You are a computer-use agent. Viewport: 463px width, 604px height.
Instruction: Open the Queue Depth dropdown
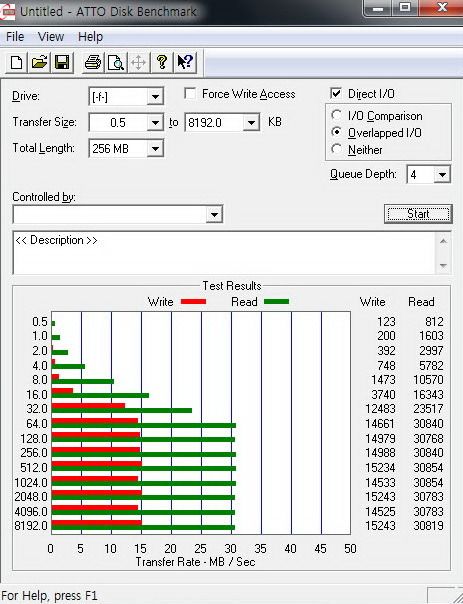pyautogui.click(x=442, y=175)
